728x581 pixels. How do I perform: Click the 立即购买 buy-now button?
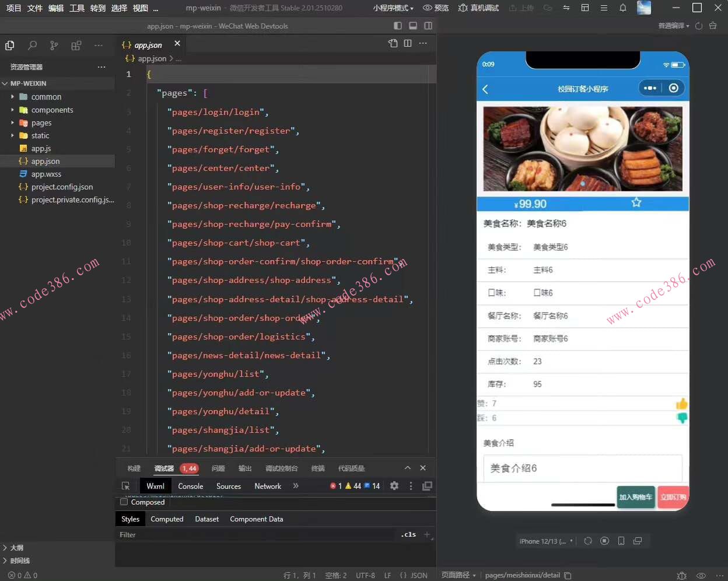(673, 497)
